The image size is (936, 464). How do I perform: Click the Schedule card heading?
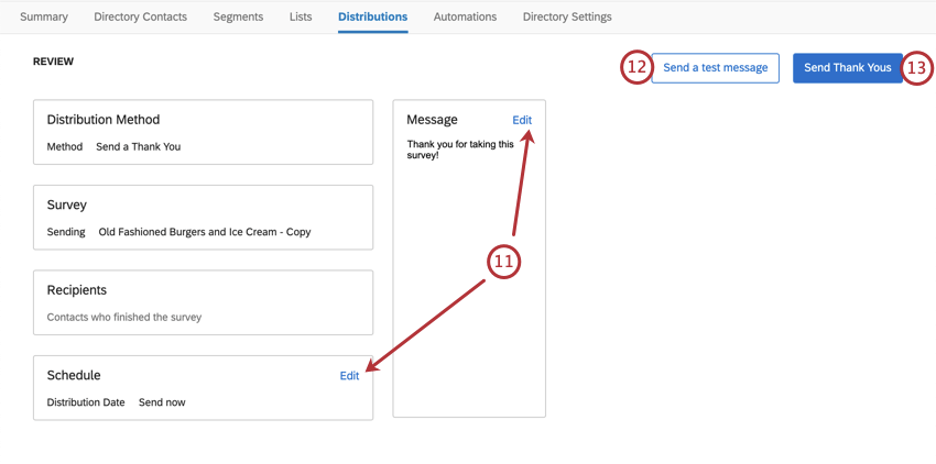73,375
